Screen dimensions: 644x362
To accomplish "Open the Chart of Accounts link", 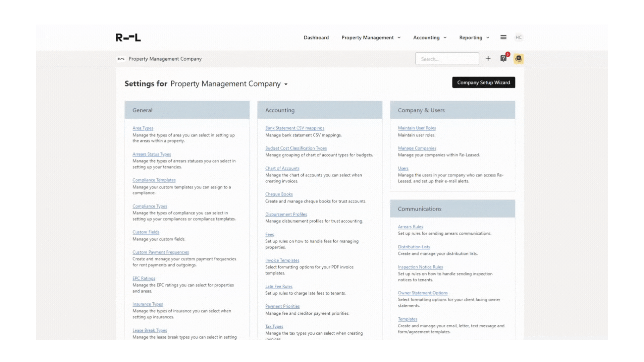I will (x=282, y=168).
